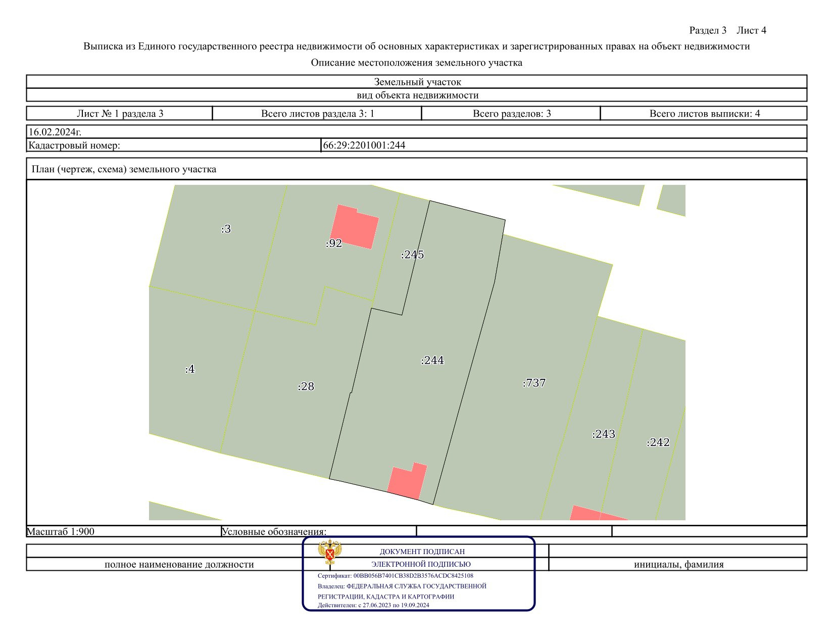Click the date 16.02.2024г.
Viewport: 833px width, 644px height.
click(55, 132)
